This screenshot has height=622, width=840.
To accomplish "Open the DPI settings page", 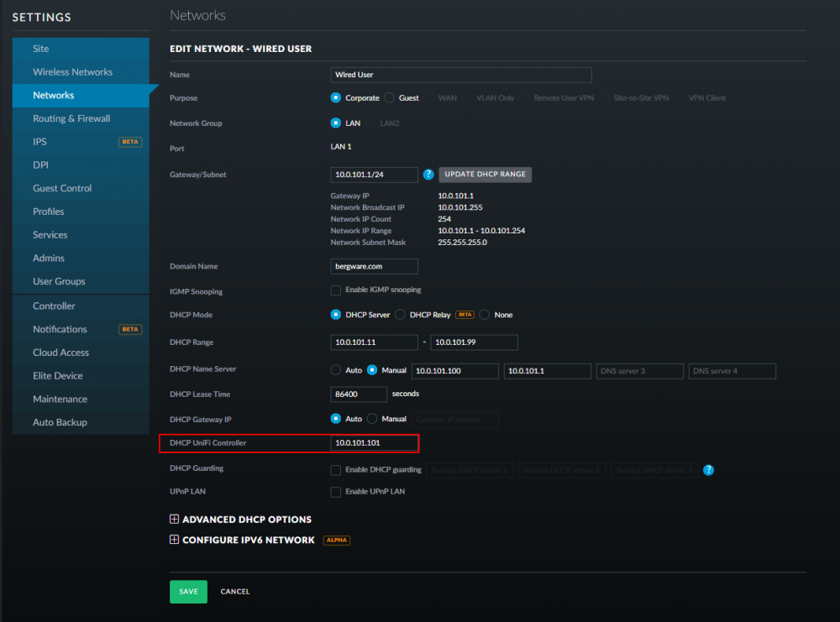I will tap(81, 165).
